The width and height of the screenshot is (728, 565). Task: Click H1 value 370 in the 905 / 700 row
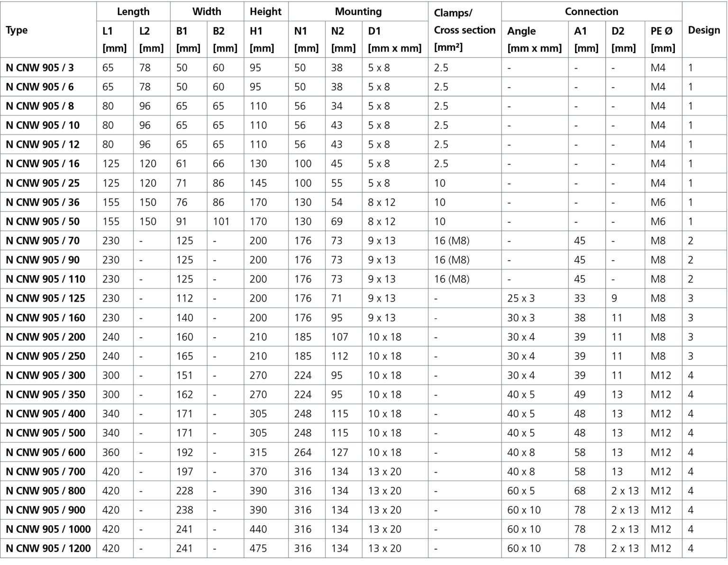pos(258,472)
